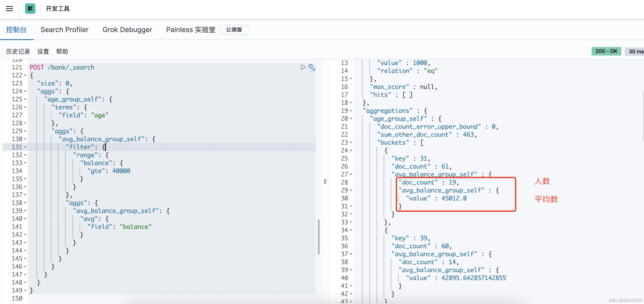Collapse the aggs block at line 124
This screenshot has width=644, height=304.
pos(25,91)
